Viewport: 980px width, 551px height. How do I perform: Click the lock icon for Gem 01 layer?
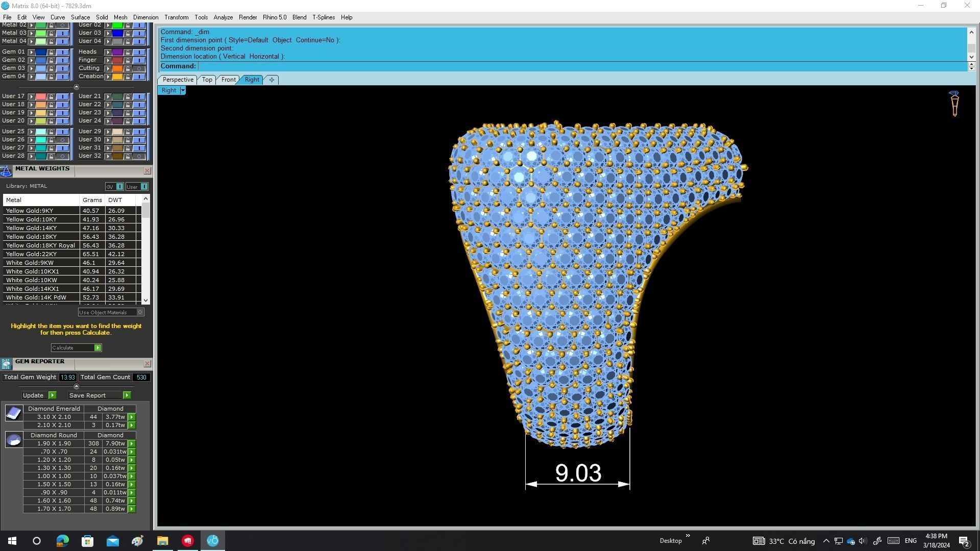(x=51, y=52)
